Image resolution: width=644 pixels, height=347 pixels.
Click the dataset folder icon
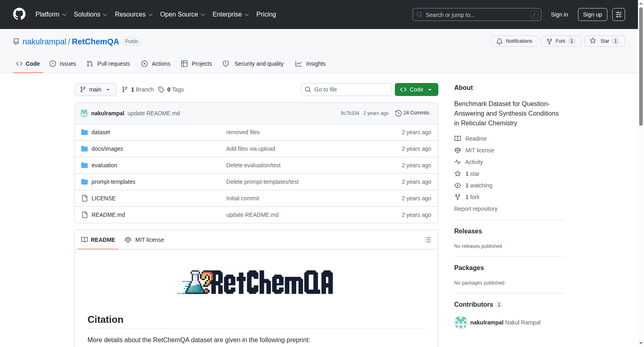pyautogui.click(x=85, y=132)
